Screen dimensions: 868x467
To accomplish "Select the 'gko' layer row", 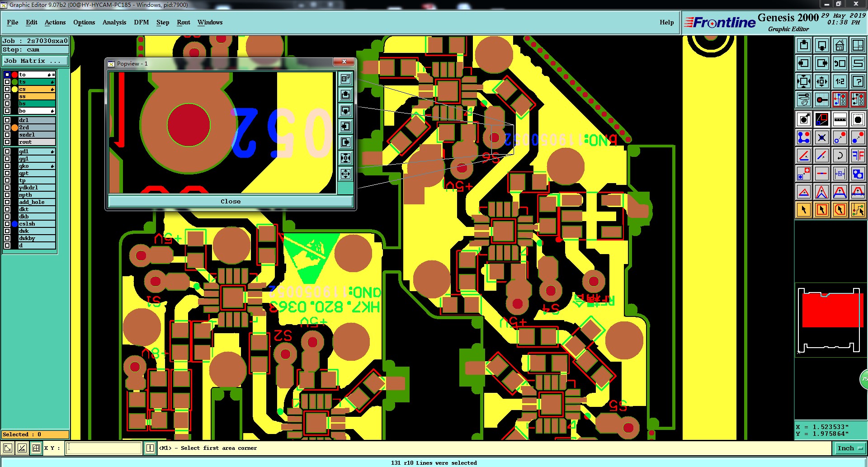I will click(x=37, y=166).
